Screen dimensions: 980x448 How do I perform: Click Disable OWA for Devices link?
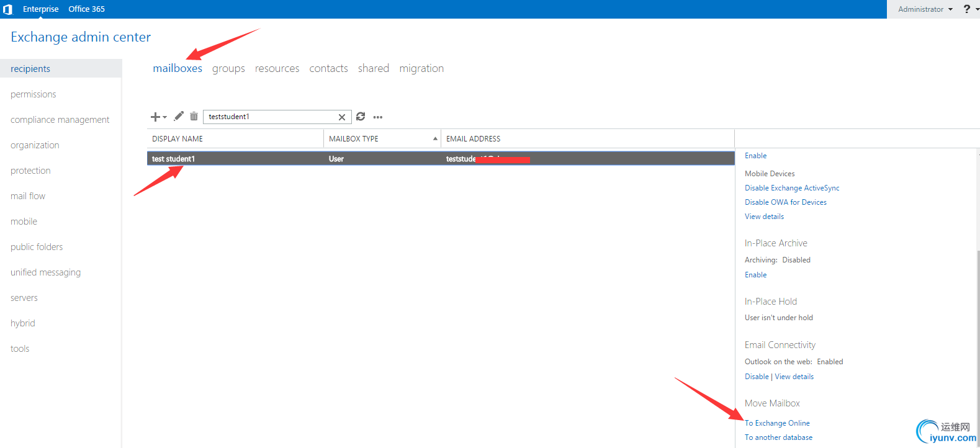pyautogui.click(x=786, y=202)
